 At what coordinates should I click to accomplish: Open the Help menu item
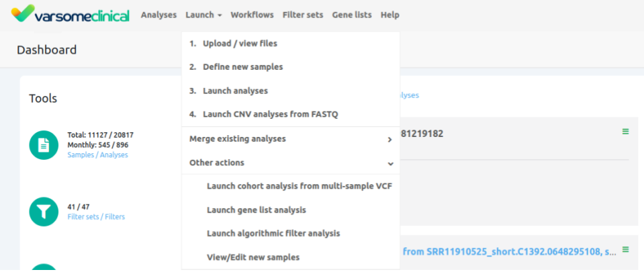(x=389, y=15)
